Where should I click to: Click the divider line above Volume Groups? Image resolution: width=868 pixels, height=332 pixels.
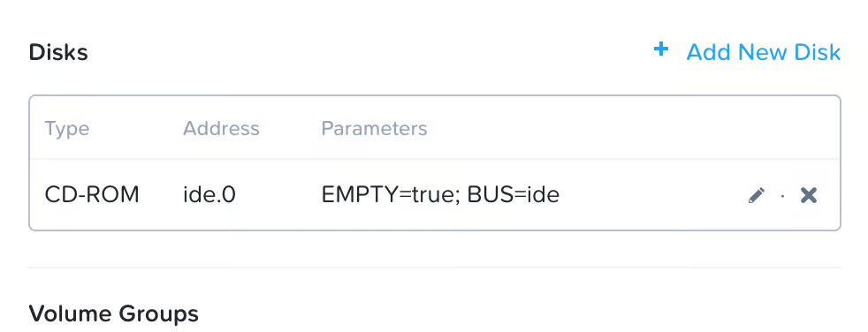click(x=435, y=268)
